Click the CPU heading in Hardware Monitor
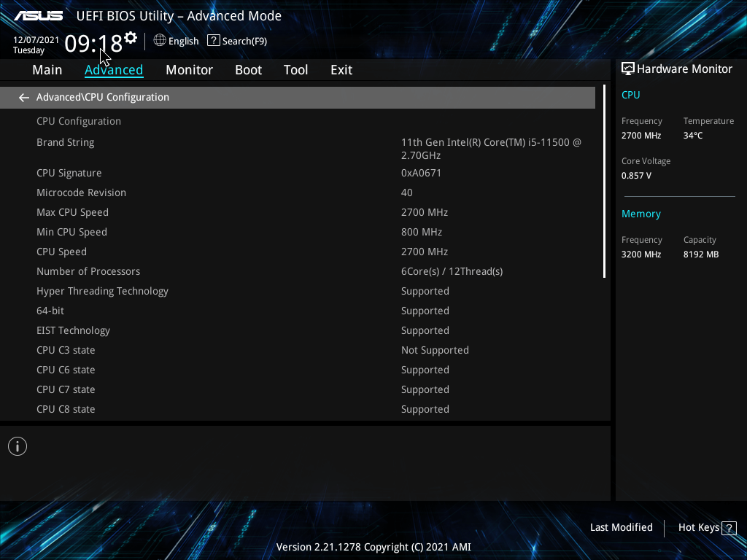This screenshot has width=747, height=560. pyautogui.click(x=631, y=96)
